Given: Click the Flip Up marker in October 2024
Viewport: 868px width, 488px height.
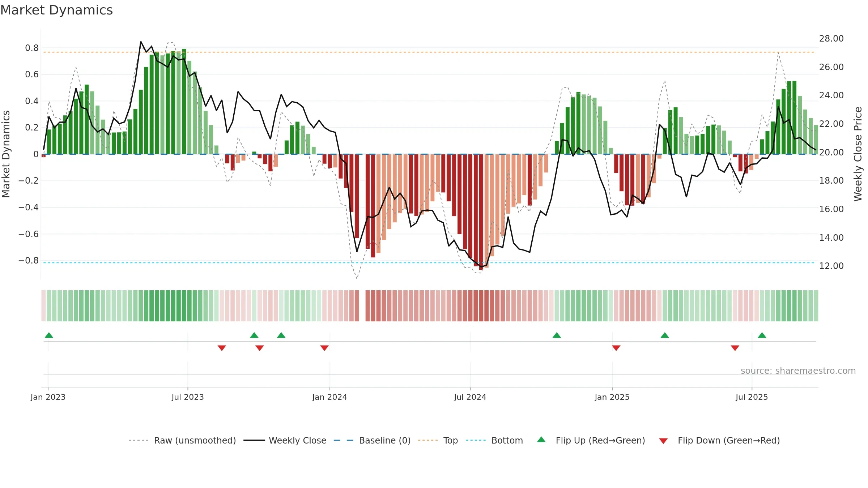Looking at the screenshot, I should pos(557,335).
